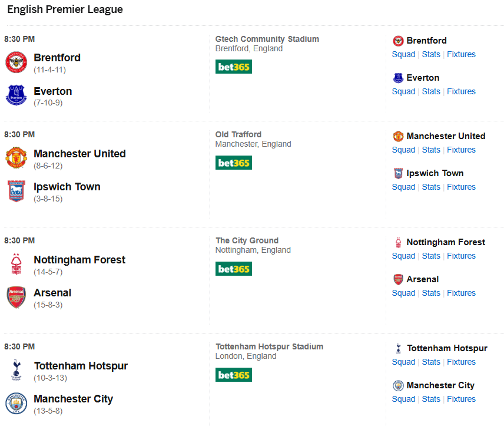View Manchester City Stats link
The width and height of the screenshot is (504, 426).
431,399
